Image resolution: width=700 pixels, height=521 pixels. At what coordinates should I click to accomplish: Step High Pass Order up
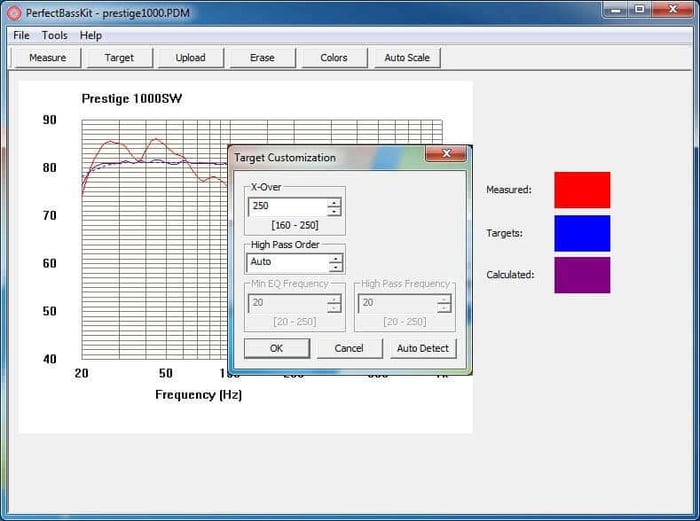pos(334,258)
